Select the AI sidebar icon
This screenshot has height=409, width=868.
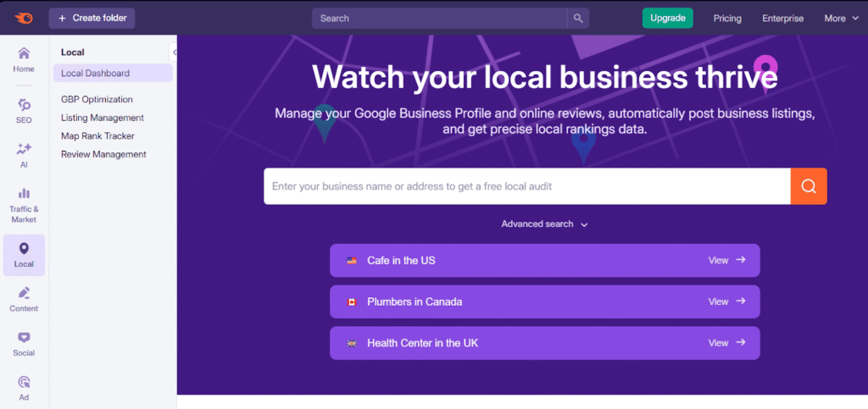pyautogui.click(x=24, y=155)
